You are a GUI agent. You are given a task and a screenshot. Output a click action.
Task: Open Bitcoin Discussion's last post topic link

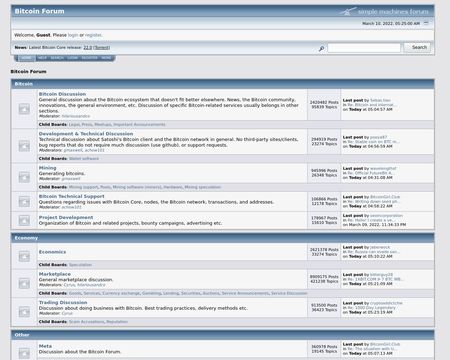click(x=372, y=105)
